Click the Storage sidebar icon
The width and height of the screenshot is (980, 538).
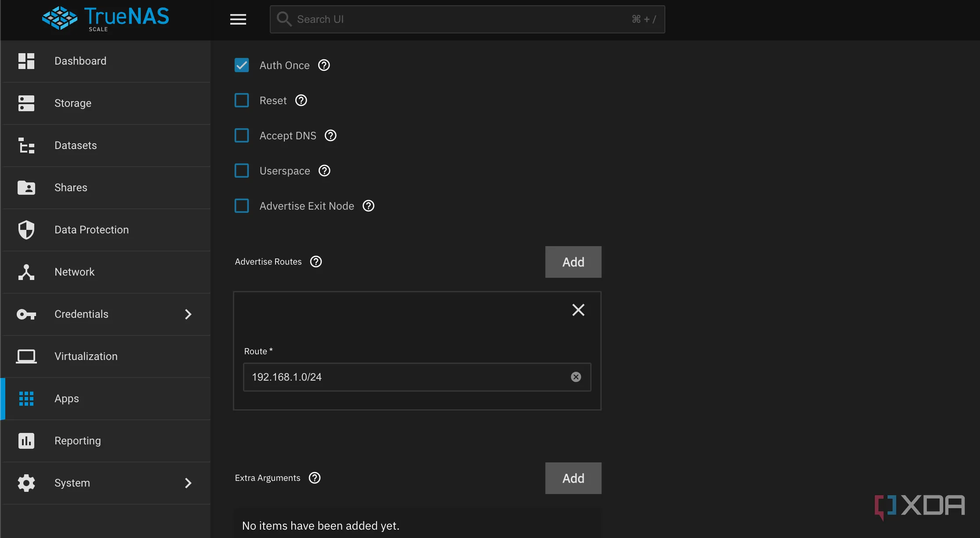point(26,103)
